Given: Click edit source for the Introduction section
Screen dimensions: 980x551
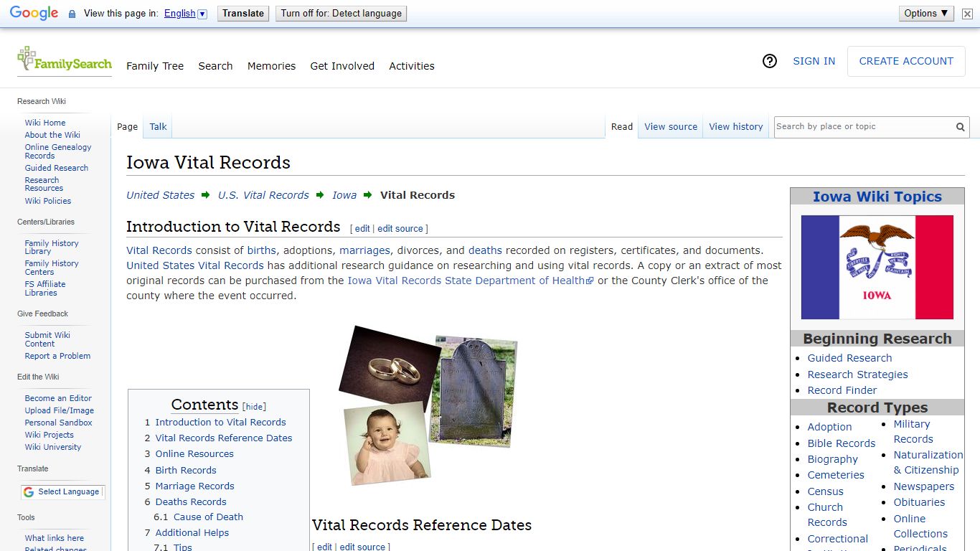Looking at the screenshot, I should coord(400,229).
